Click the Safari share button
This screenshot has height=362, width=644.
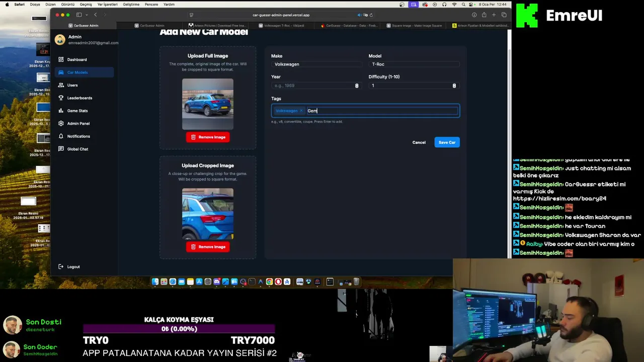484,15
